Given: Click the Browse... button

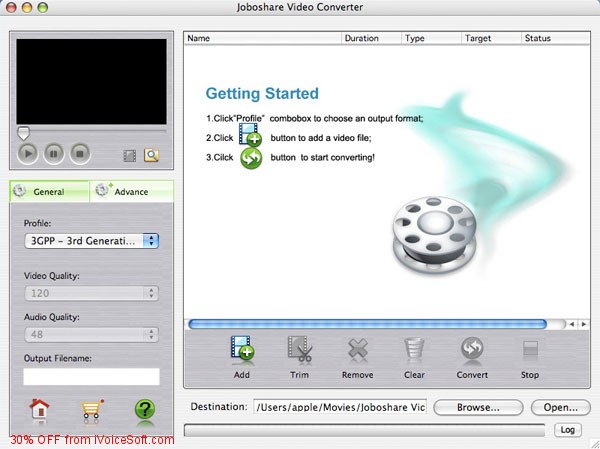Looking at the screenshot, I should pyautogui.click(x=478, y=408).
